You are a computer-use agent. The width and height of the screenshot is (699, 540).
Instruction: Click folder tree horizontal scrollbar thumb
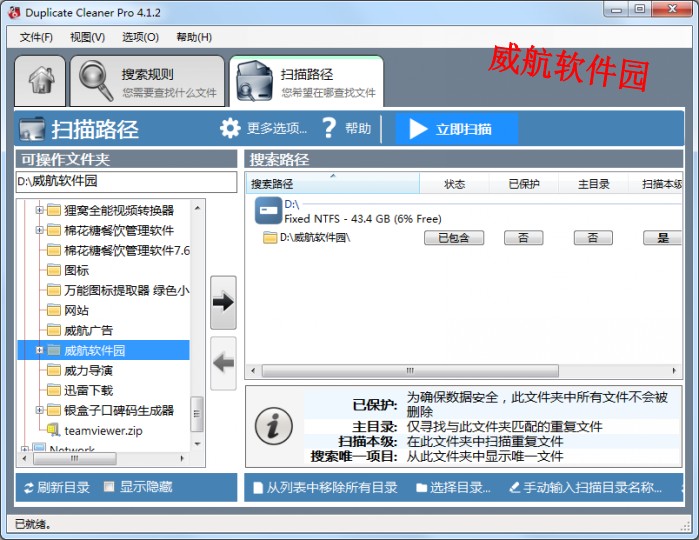pos(75,458)
